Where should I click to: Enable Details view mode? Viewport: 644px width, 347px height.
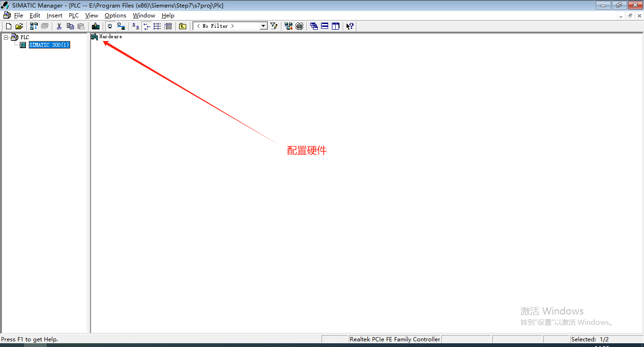(x=168, y=26)
